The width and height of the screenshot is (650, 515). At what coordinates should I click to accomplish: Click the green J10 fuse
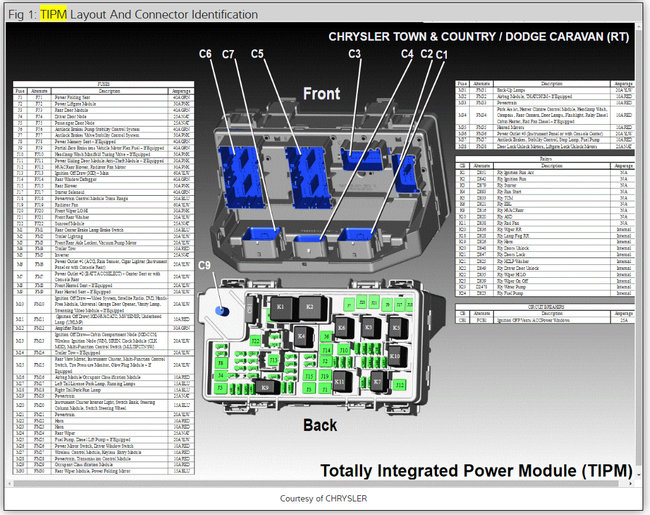[344, 350]
